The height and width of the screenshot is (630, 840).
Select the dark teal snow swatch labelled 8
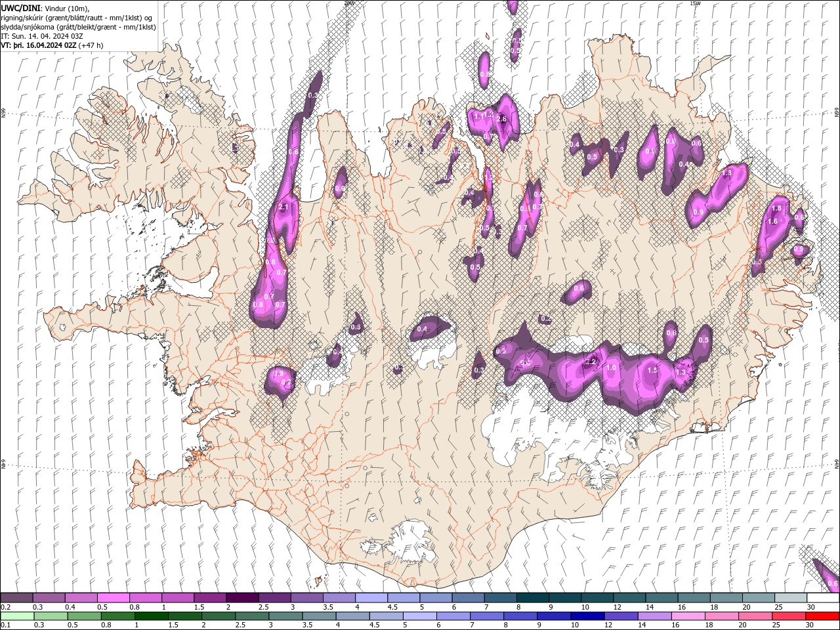pyautogui.click(x=532, y=598)
